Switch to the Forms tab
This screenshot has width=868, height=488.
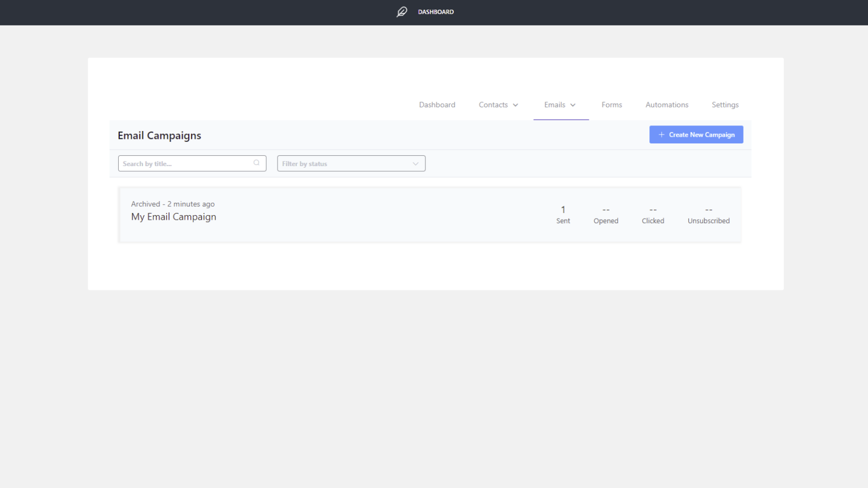click(x=612, y=104)
